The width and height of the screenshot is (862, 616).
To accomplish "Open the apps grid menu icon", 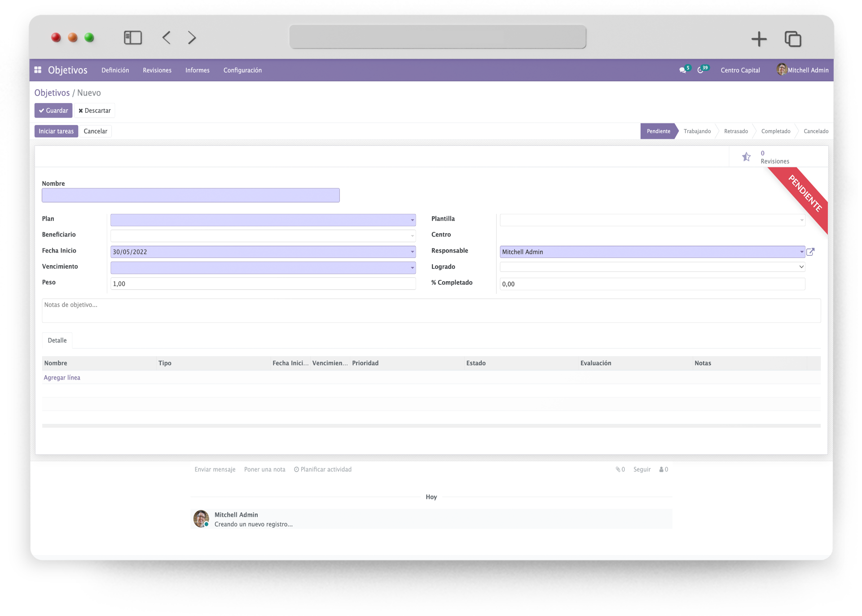I will click(x=38, y=70).
